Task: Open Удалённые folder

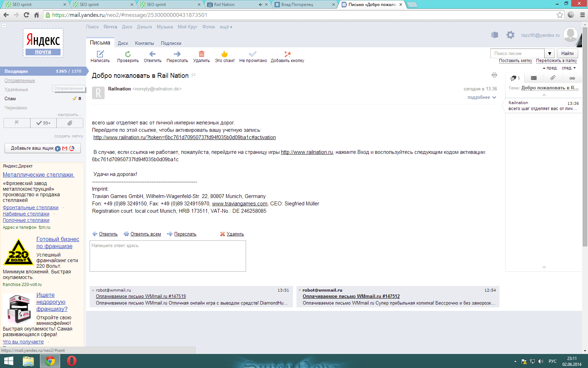Action: click(16, 90)
